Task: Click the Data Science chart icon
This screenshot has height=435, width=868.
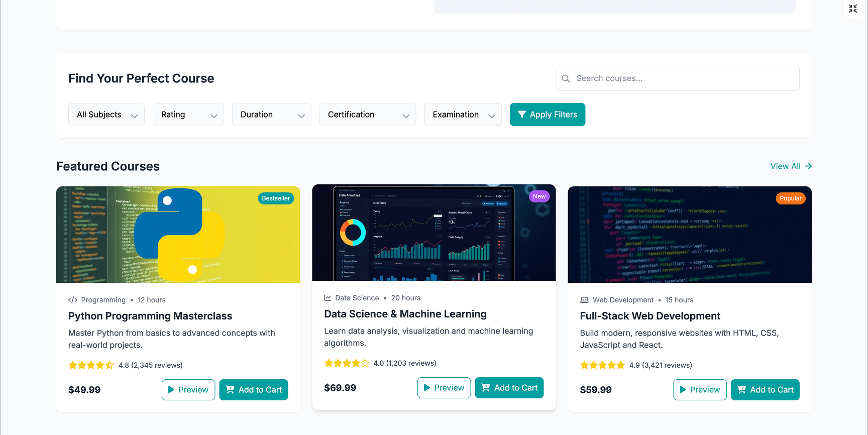Action: tap(328, 298)
